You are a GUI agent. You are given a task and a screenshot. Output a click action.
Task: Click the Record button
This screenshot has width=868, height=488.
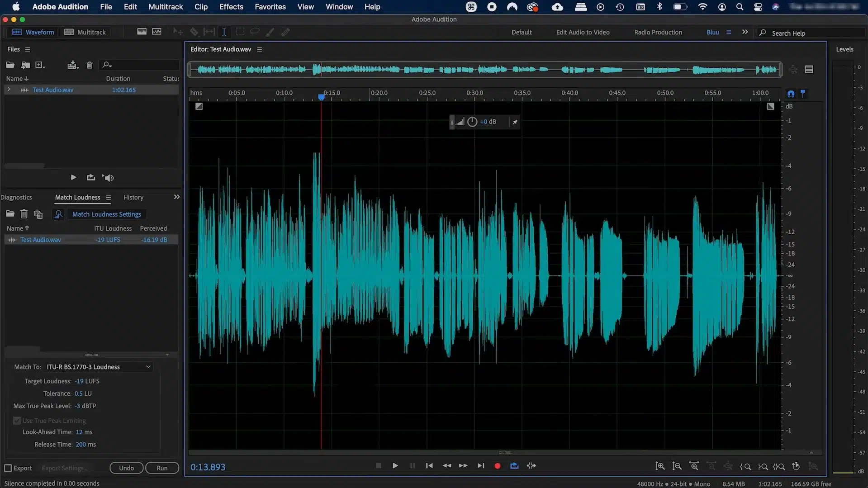click(x=497, y=465)
